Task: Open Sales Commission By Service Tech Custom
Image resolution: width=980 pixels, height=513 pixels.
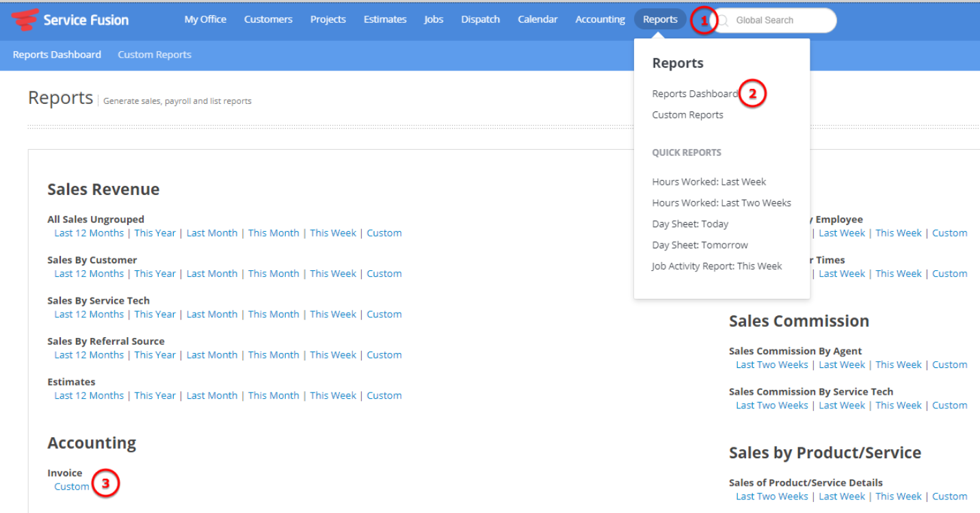Action: pos(950,406)
